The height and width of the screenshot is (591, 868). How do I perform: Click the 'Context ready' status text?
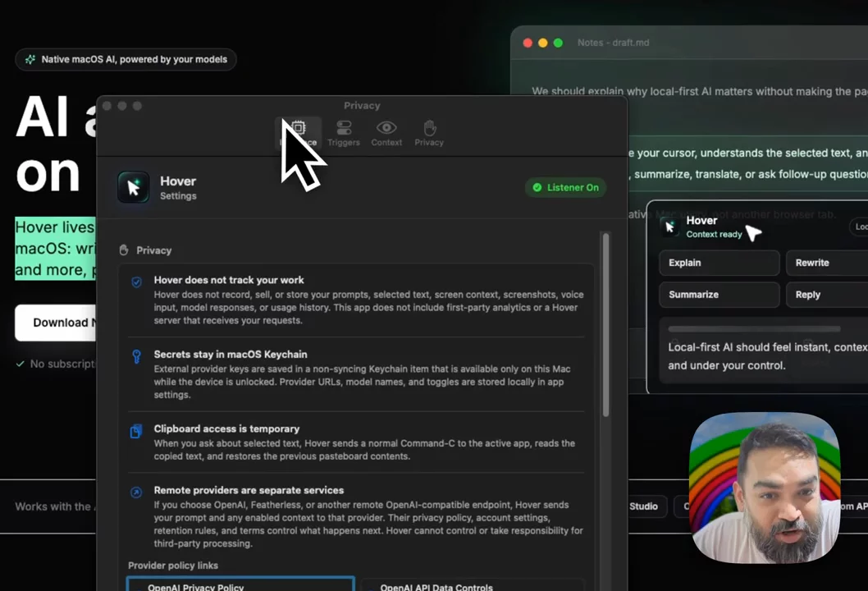click(714, 234)
